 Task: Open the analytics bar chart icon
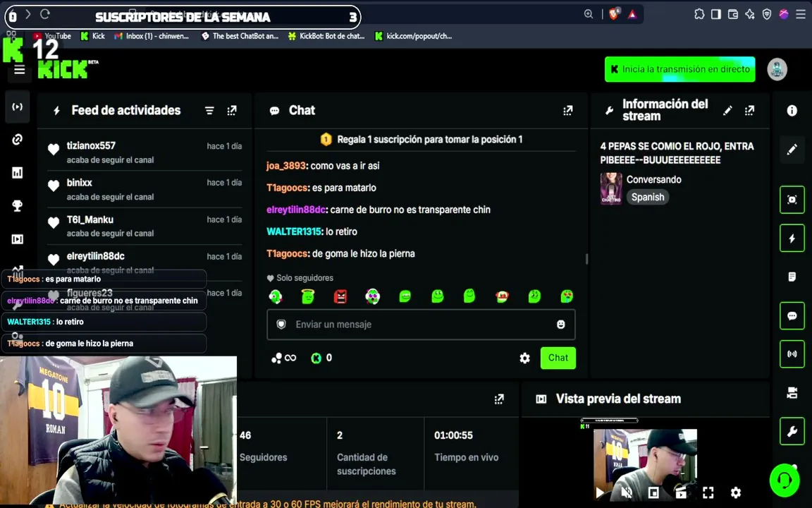18,173
